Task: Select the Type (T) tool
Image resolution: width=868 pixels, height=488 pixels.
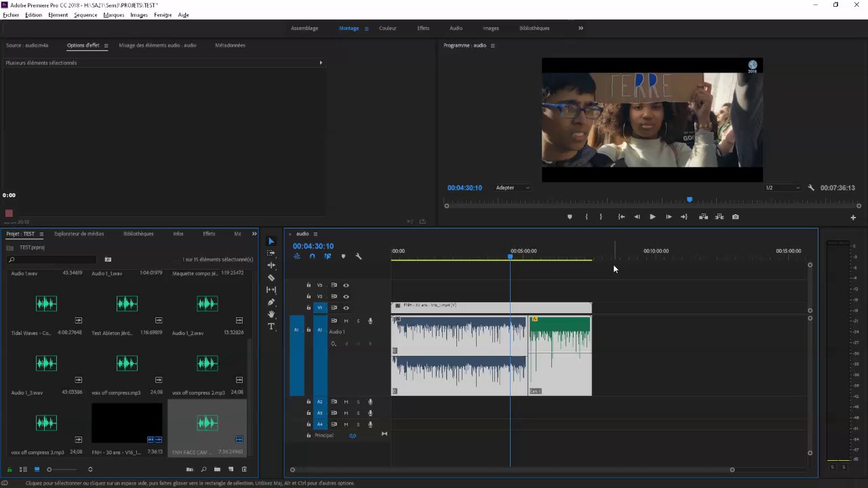Action: [x=271, y=327]
